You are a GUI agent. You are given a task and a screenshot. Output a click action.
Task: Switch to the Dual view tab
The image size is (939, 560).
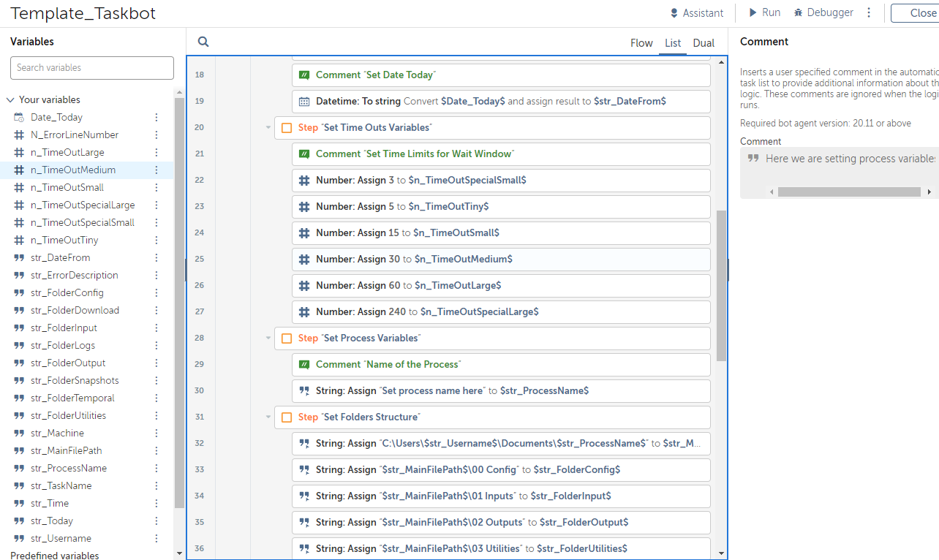pyautogui.click(x=704, y=43)
